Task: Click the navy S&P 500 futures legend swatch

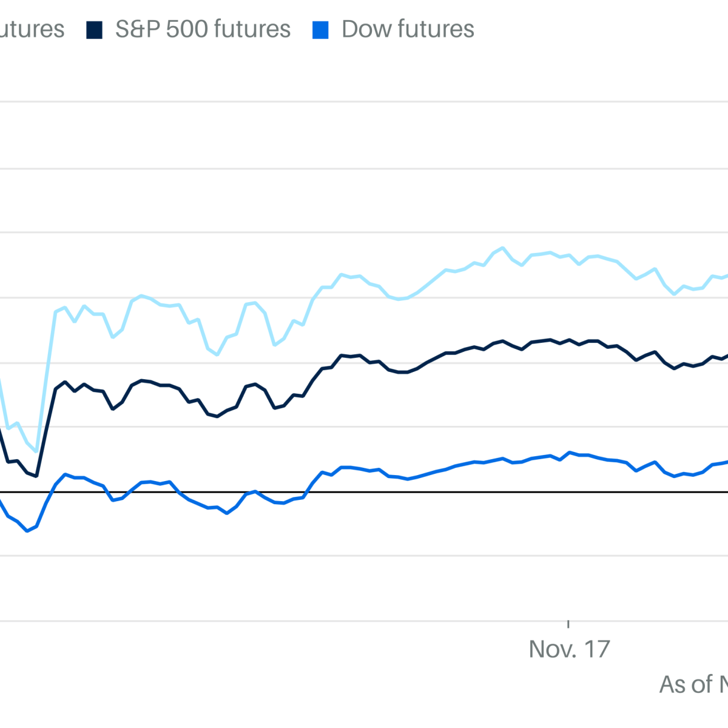Action: 94,30
